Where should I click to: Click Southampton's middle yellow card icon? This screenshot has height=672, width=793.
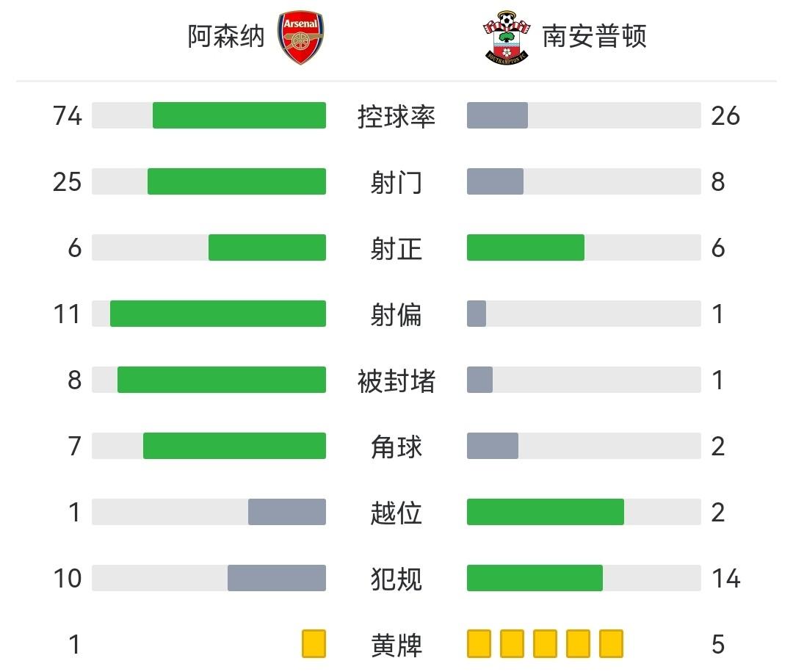click(x=545, y=643)
